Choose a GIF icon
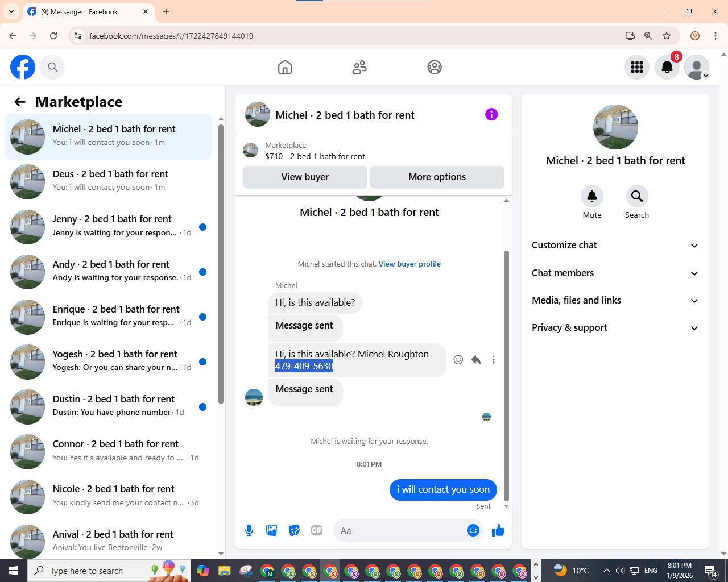728x582 pixels. [x=317, y=530]
